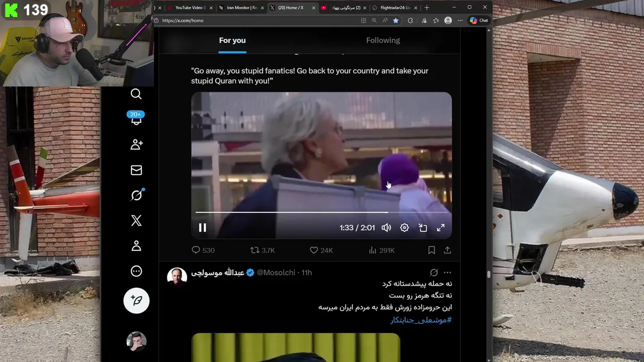Switch to the Following tab

[x=383, y=40]
